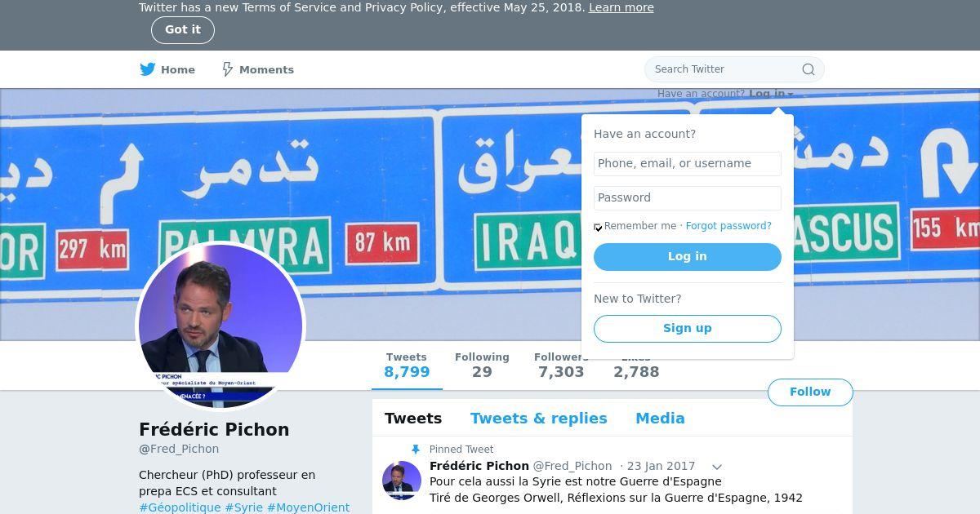Screen dimensions: 980x514
Task: View the Following 29 count
Action: [x=482, y=365]
